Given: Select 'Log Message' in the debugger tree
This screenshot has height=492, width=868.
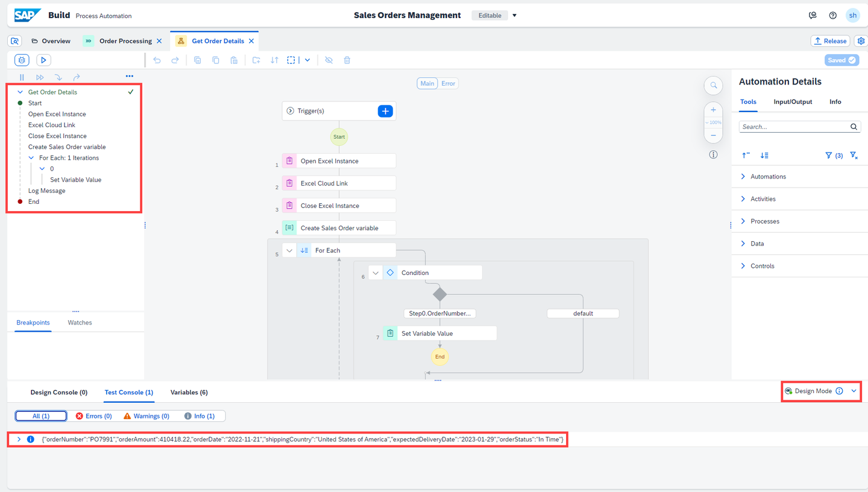Looking at the screenshot, I should 47,191.
